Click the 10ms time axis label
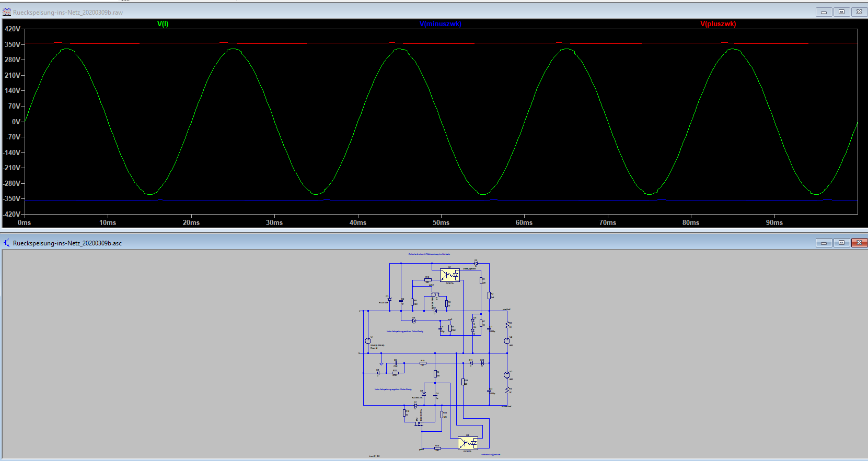 click(108, 222)
